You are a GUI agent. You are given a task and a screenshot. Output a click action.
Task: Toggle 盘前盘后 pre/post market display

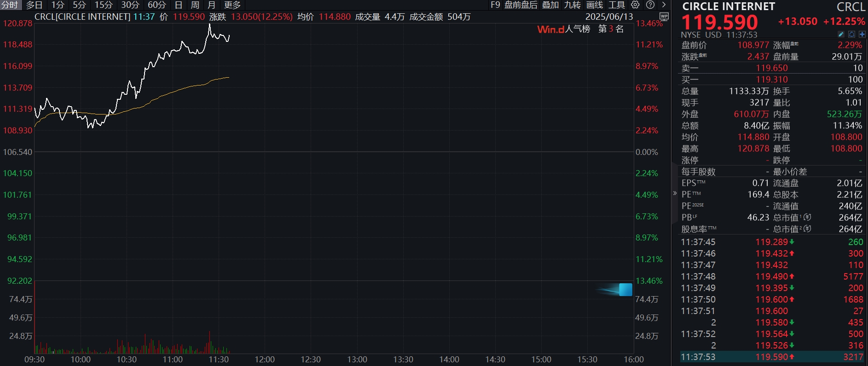(521, 5)
